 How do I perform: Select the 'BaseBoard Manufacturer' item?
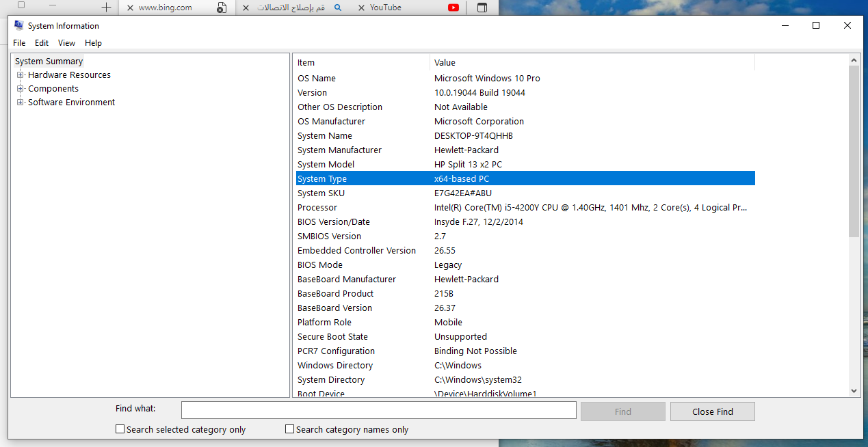(x=347, y=280)
